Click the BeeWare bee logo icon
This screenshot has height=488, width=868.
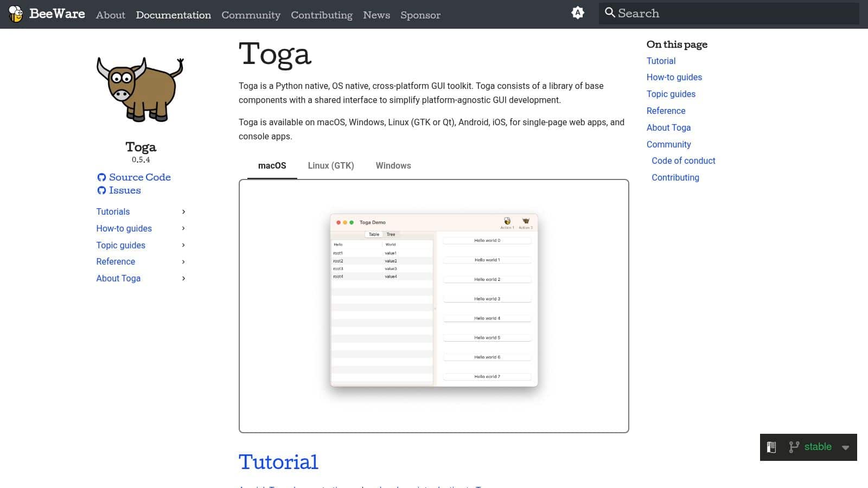click(x=16, y=14)
